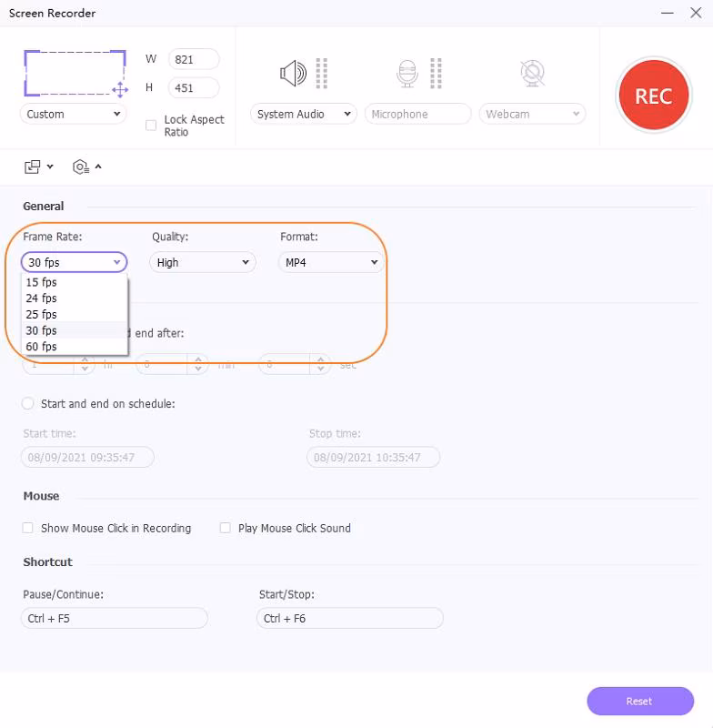The width and height of the screenshot is (713, 728).
Task: Select Start and end on schedule option
Action: click(28, 403)
